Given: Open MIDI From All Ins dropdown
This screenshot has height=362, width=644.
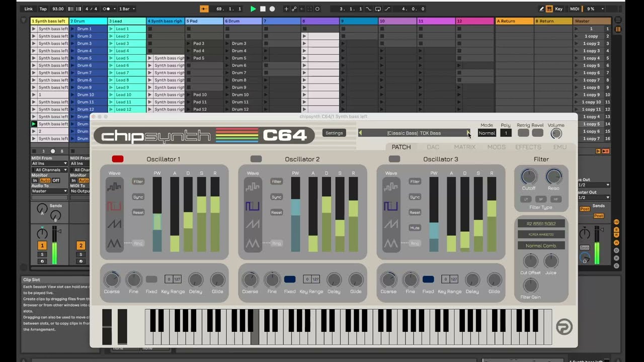Looking at the screenshot, I should tap(49, 163).
